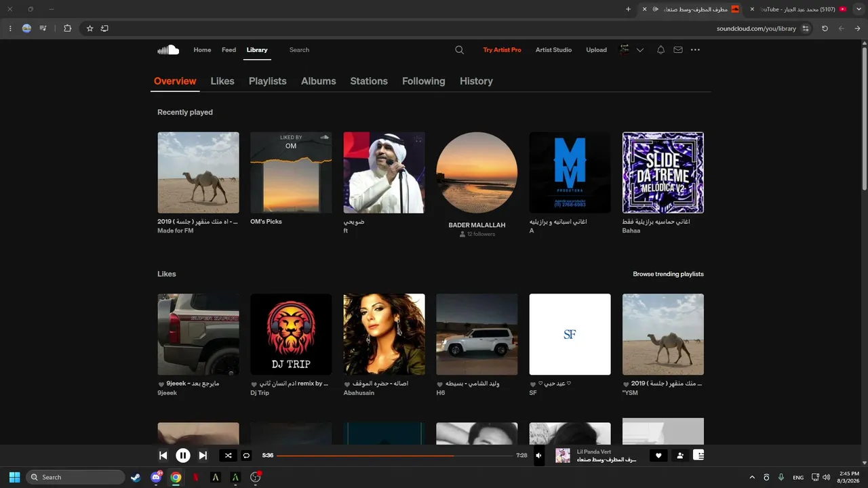The width and height of the screenshot is (868, 488).
Task: Click the profile avatar in header
Action: (625, 49)
